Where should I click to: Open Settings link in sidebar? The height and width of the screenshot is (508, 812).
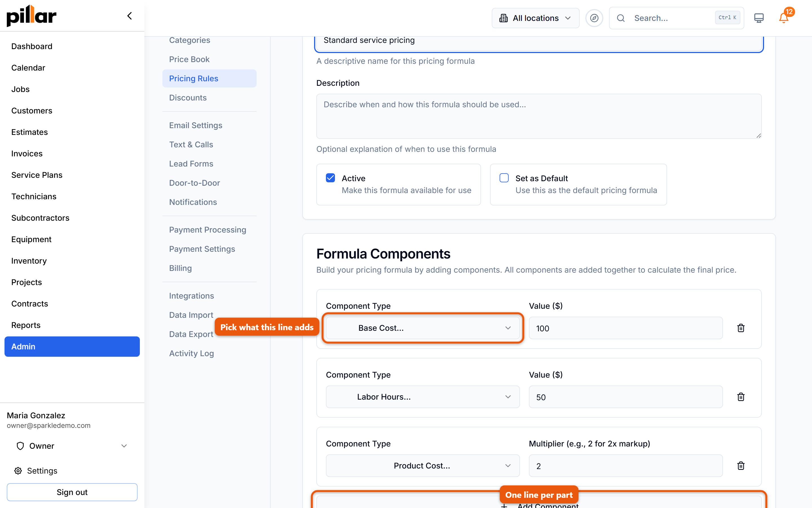(x=42, y=471)
